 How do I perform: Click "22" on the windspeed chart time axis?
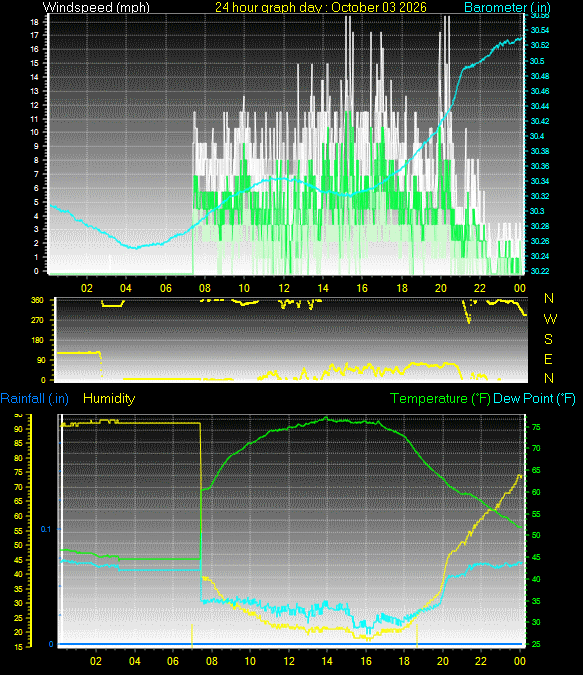coord(480,288)
